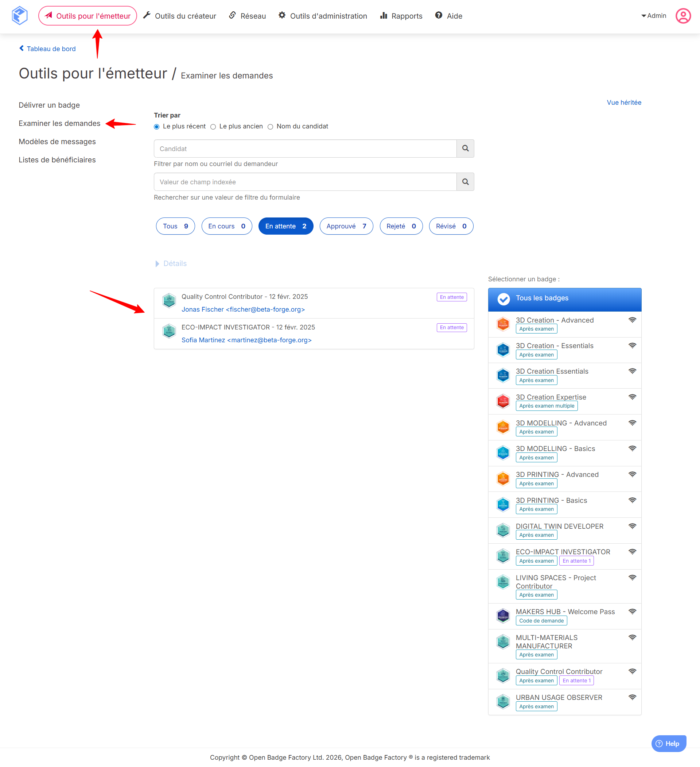Screen dimensions: 700x767
Task: Filter by the Approuvé status tab
Action: [x=346, y=226]
